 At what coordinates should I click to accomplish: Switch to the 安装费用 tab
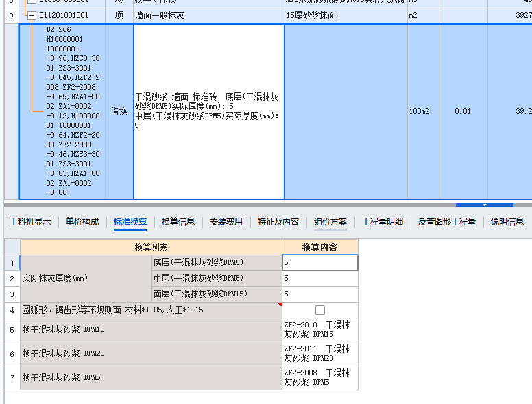click(226, 222)
